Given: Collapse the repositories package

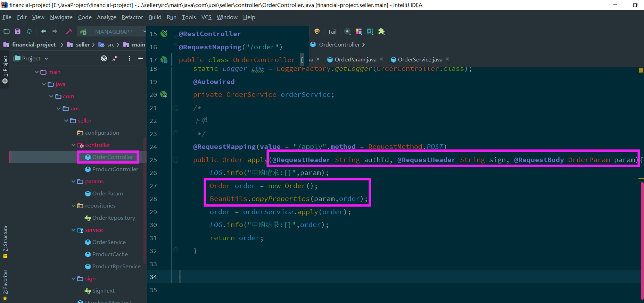Looking at the screenshot, I should coord(74,205).
